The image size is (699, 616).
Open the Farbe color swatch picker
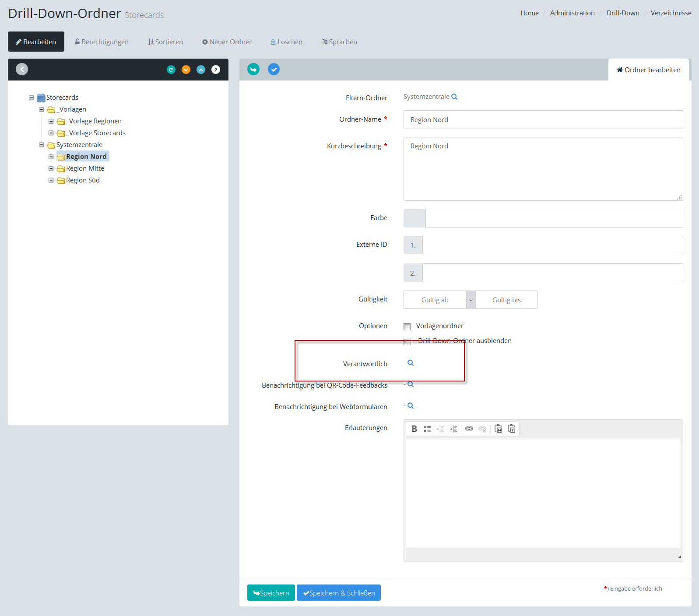pyautogui.click(x=414, y=218)
